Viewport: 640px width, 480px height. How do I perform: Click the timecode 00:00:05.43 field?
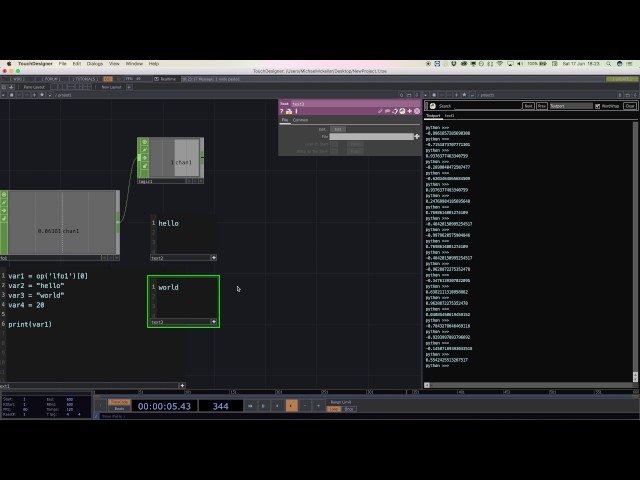[x=164, y=406]
